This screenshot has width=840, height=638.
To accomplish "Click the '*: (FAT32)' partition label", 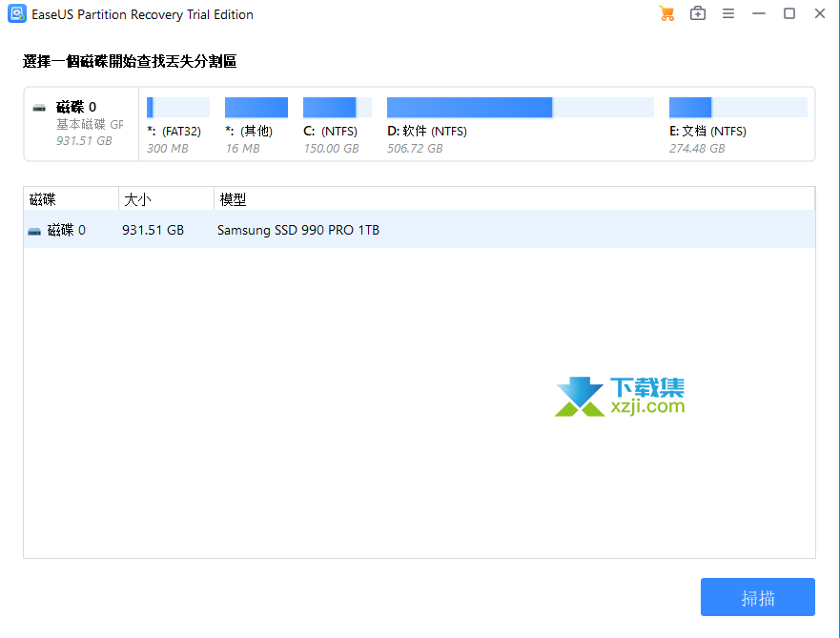I will (x=174, y=132).
